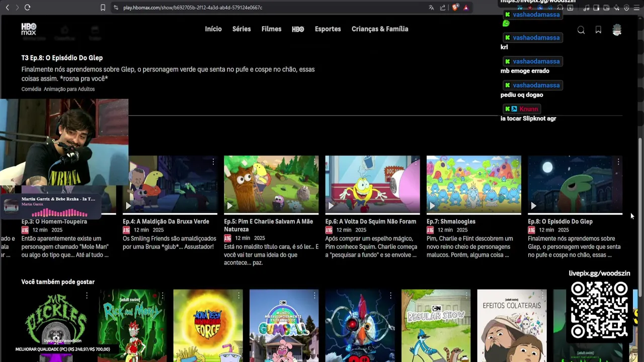This screenshot has height=362, width=644.
Task: Open the browser hamburger main menu
Action: (636, 8)
